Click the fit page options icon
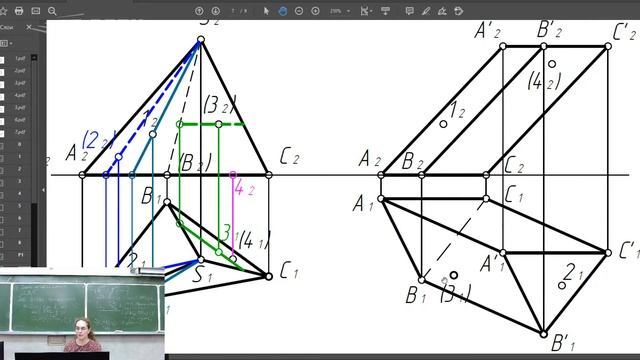 pyautogui.click(x=364, y=11)
